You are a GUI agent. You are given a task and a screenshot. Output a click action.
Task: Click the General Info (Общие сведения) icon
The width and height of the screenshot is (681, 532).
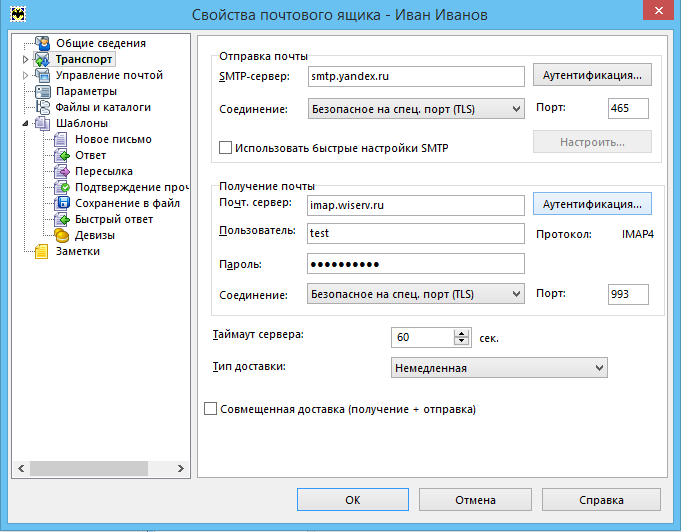click(x=42, y=44)
